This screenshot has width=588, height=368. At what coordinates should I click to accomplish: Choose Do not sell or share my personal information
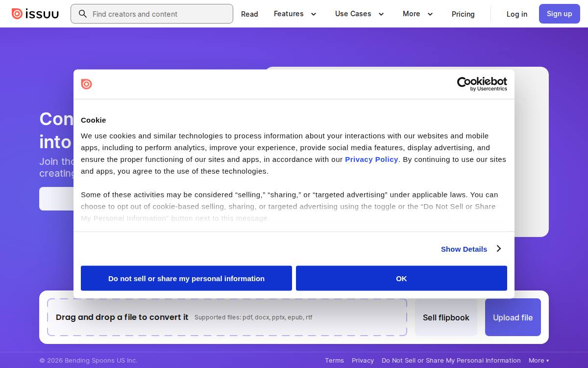[186, 278]
